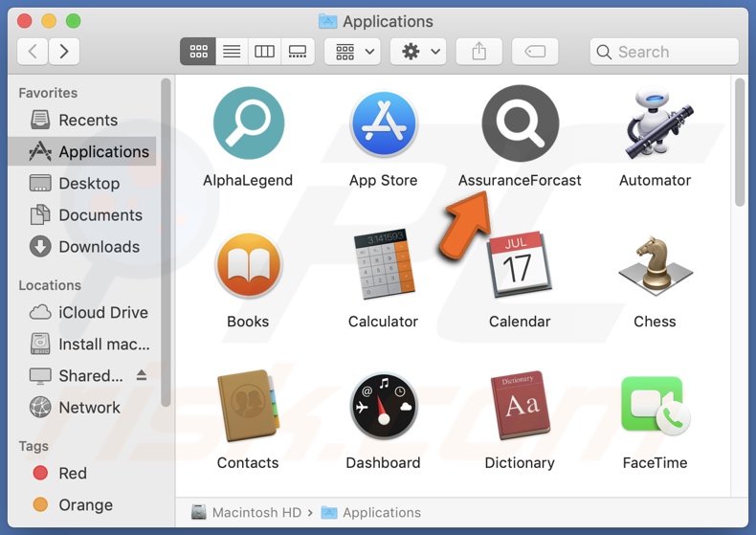
Task: Select the Dictionary application icon
Action: tap(520, 405)
